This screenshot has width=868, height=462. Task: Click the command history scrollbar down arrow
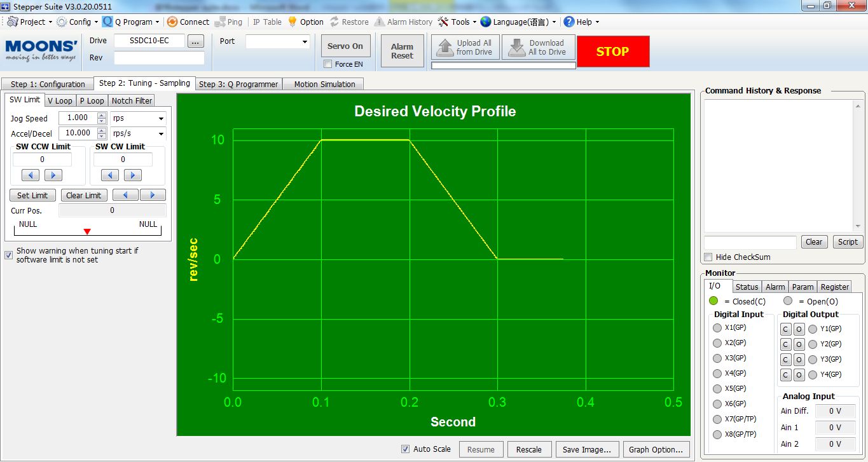coord(857,226)
